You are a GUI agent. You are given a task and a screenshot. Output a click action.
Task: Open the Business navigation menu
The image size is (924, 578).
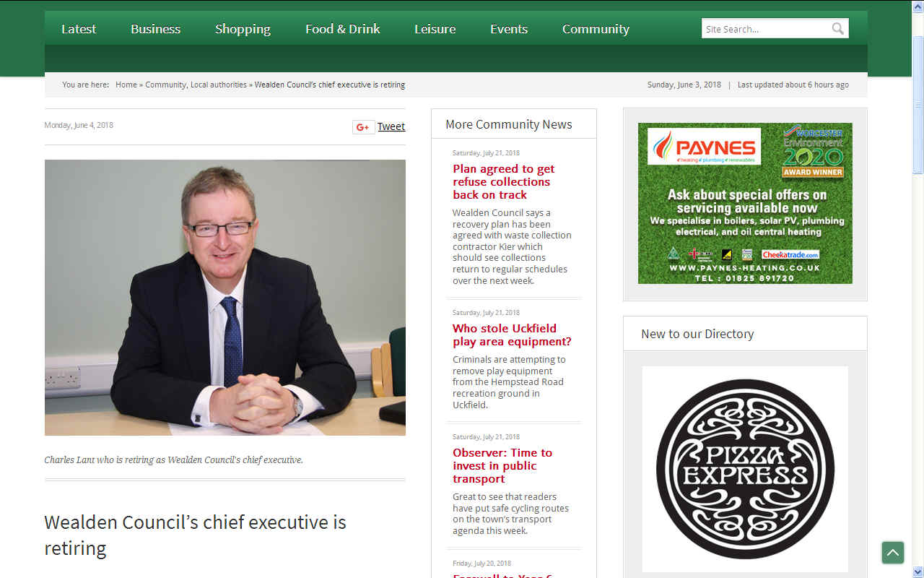[155, 29]
